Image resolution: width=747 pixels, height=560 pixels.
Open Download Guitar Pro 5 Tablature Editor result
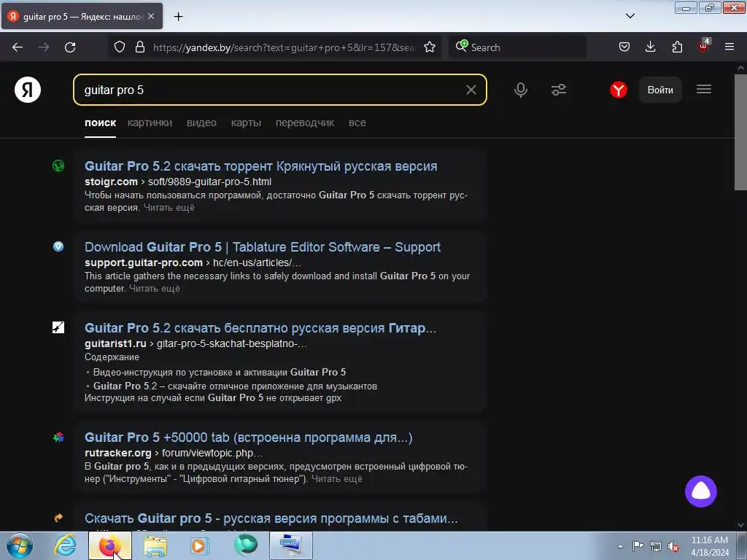click(x=263, y=247)
